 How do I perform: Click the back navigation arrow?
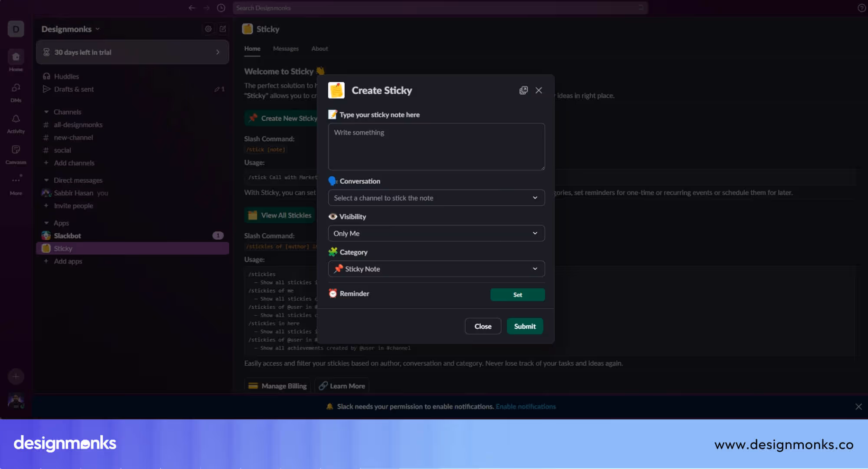tap(192, 8)
